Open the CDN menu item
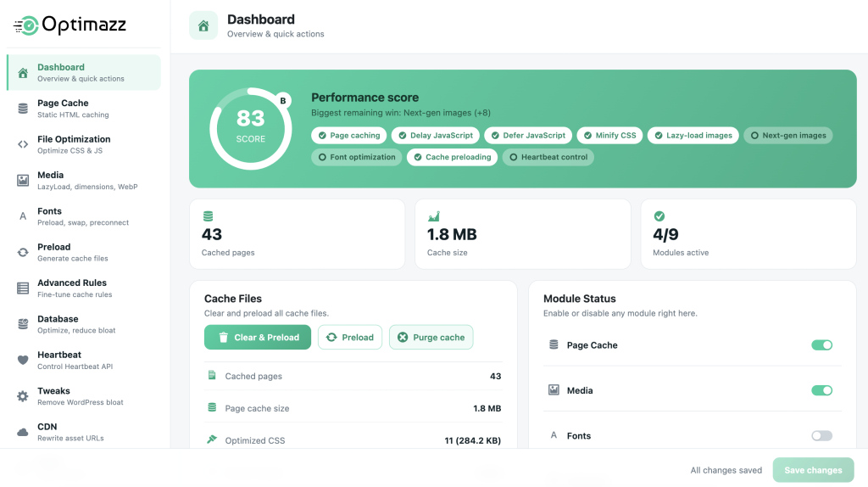The height and width of the screenshot is (487, 868). (x=84, y=432)
